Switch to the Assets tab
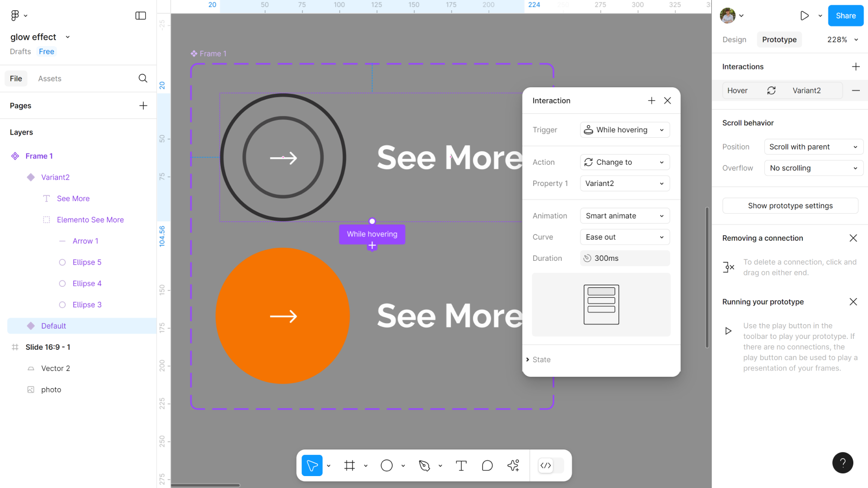868x488 pixels. click(49, 79)
